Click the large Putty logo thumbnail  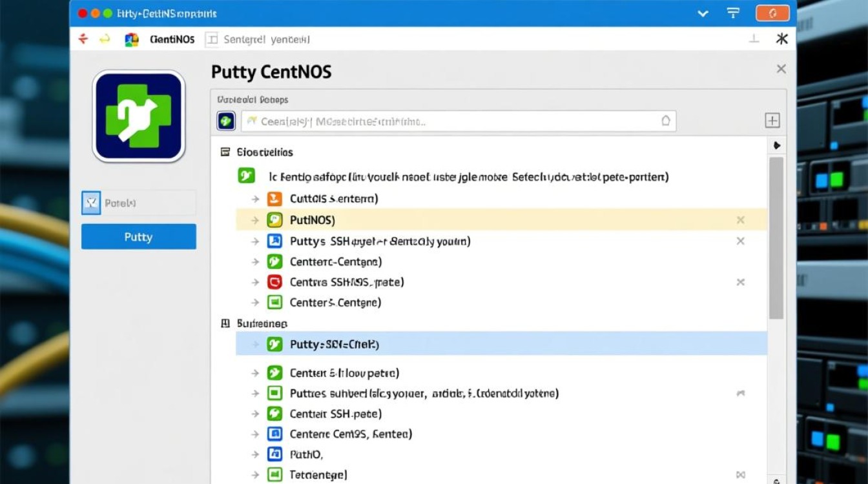[139, 116]
